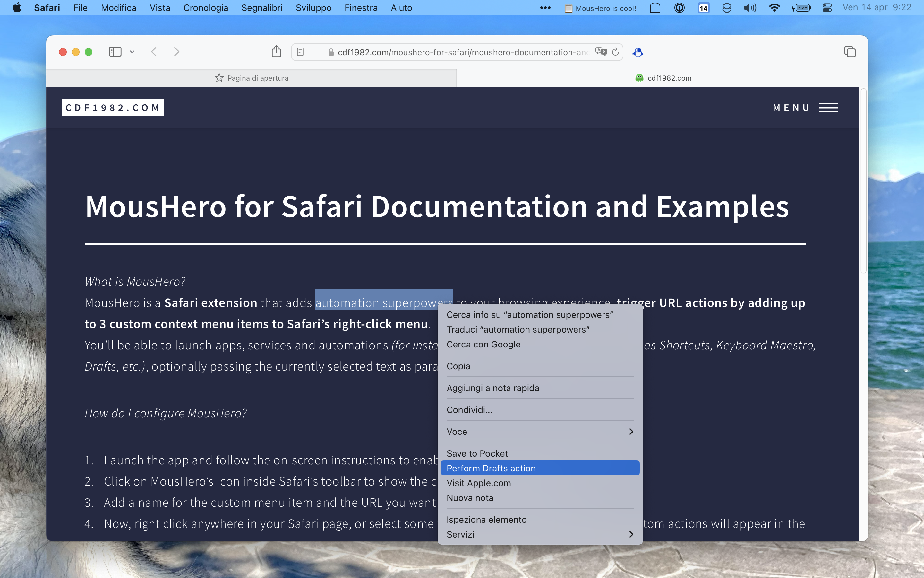The height and width of the screenshot is (578, 924).
Task: Select Ispeziona elemento
Action: click(x=540, y=520)
